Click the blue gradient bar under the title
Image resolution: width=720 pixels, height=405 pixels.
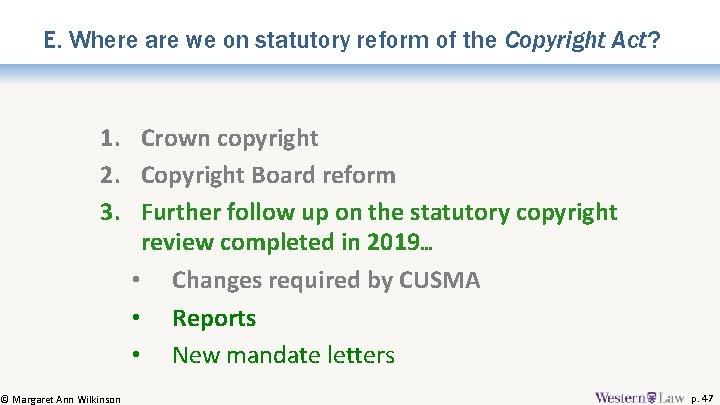360,73
